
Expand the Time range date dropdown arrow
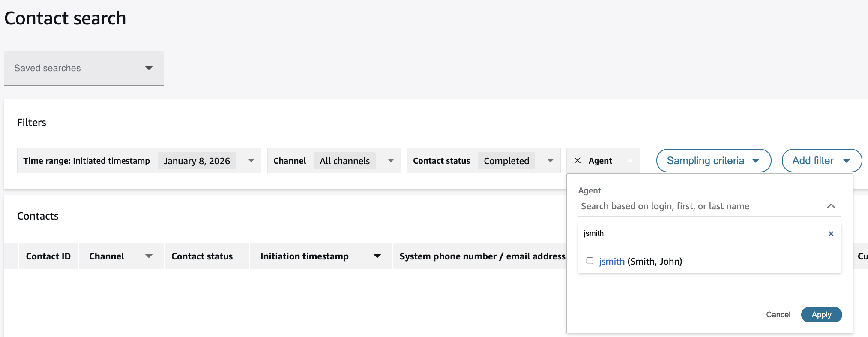click(x=251, y=161)
